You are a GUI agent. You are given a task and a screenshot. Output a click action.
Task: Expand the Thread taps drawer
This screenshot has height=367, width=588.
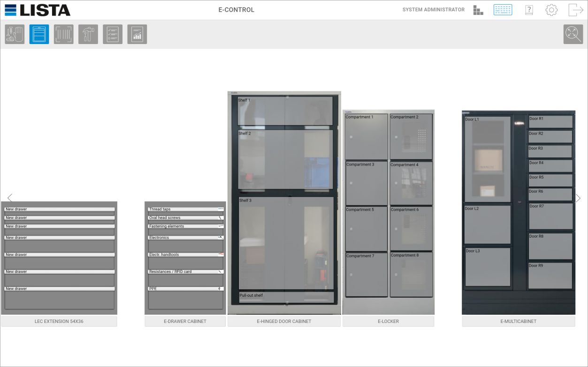(186, 210)
